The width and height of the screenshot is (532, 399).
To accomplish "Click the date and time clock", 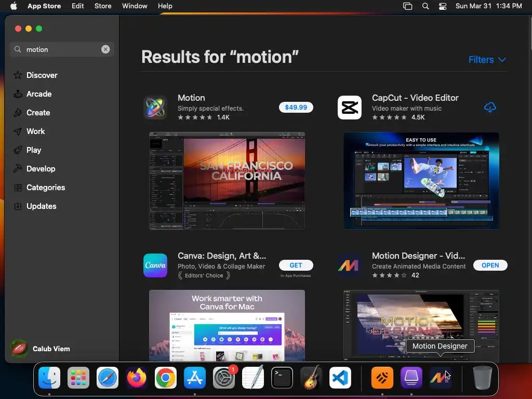I will (488, 6).
